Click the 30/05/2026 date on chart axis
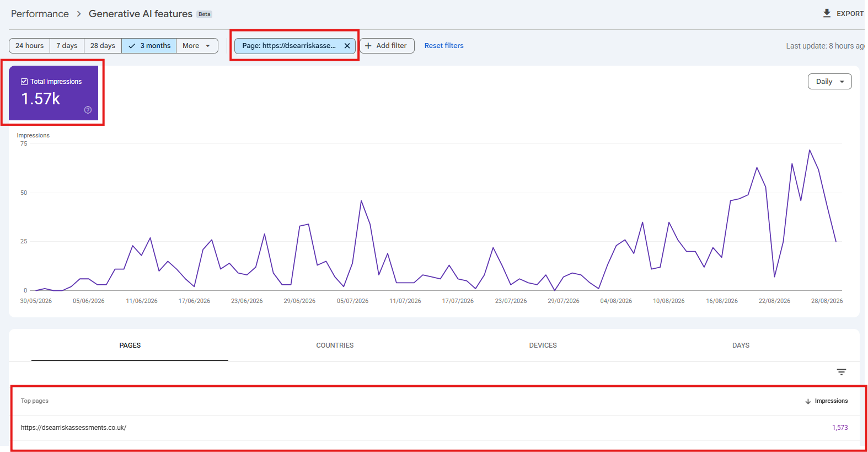This screenshot has height=452, width=868. coord(36,301)
